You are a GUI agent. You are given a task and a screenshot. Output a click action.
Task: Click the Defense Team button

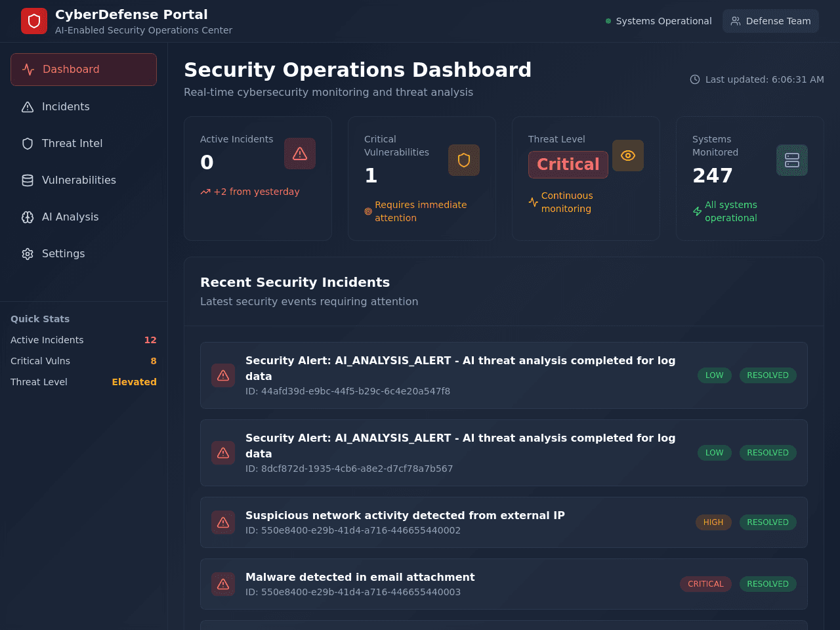click(770, 21)
